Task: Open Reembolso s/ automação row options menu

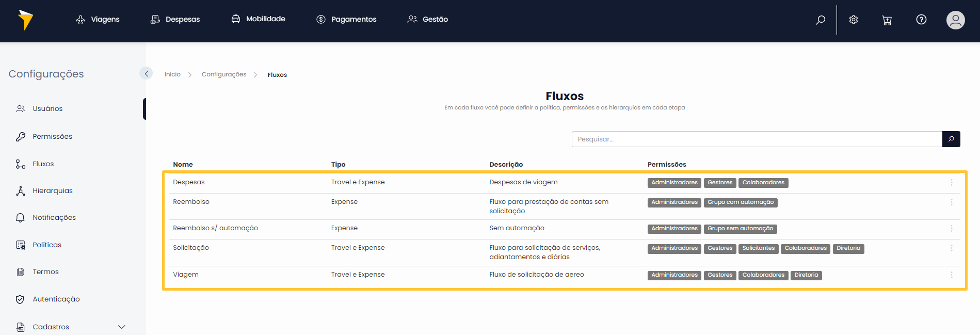Action: (952, 228)
